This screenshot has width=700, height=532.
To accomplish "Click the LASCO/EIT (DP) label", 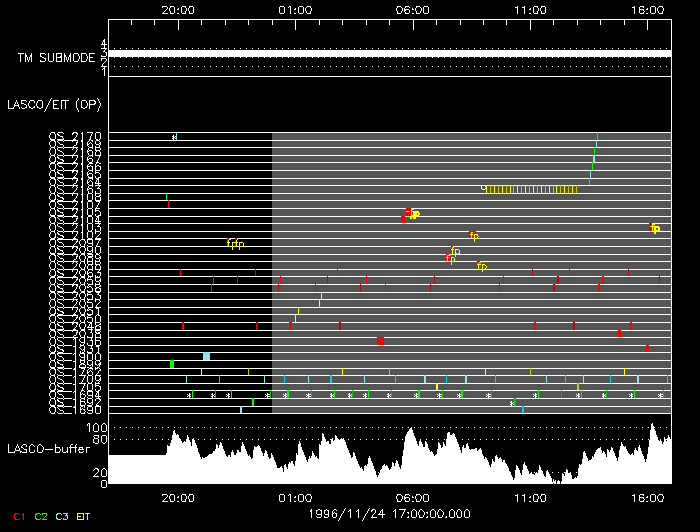I will coord(52,104).
